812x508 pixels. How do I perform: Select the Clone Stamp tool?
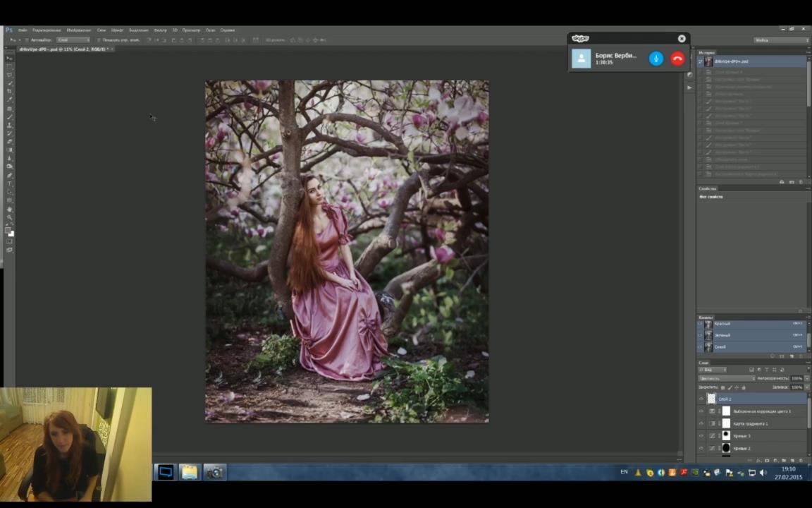[9, 125]
